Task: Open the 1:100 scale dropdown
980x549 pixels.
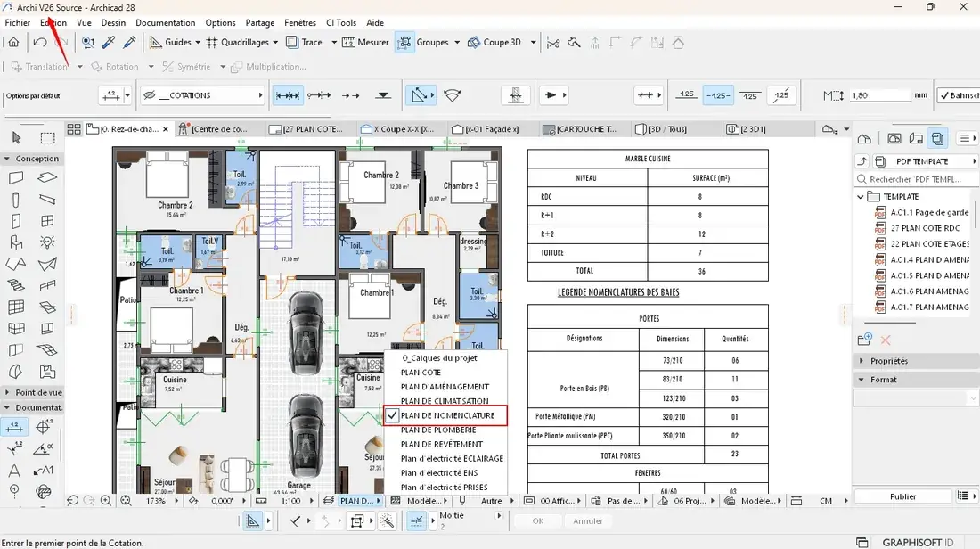Action: pyautogui.click(x=313, y=501)
